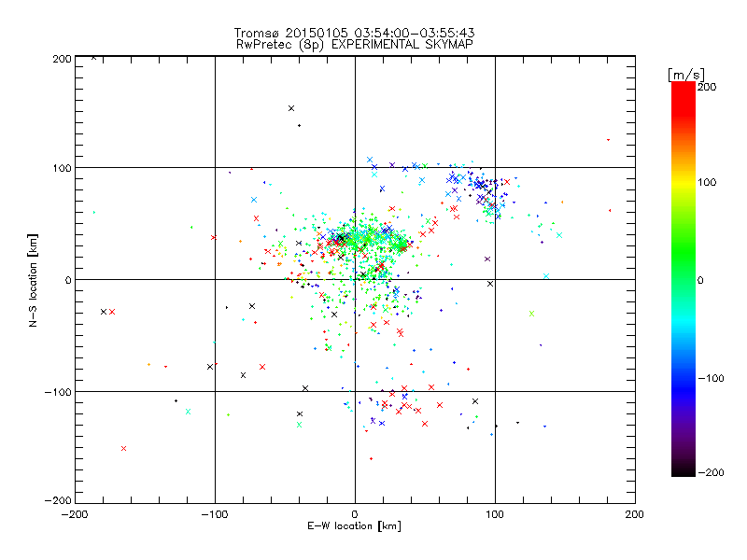Screen dimensions: 747x560
Task: Click the x-axis tick label '100'
Action: [495, 514]
